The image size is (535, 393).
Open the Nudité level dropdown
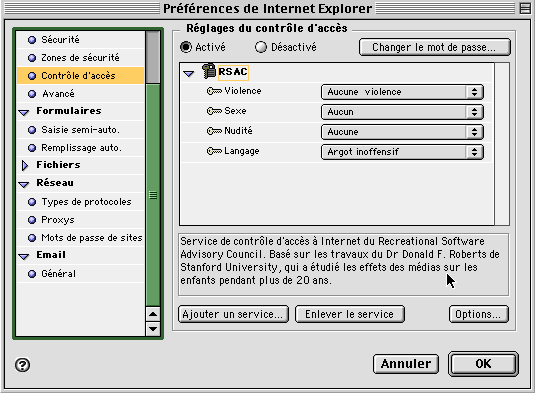pyautogui.click(x=402, y=132)
